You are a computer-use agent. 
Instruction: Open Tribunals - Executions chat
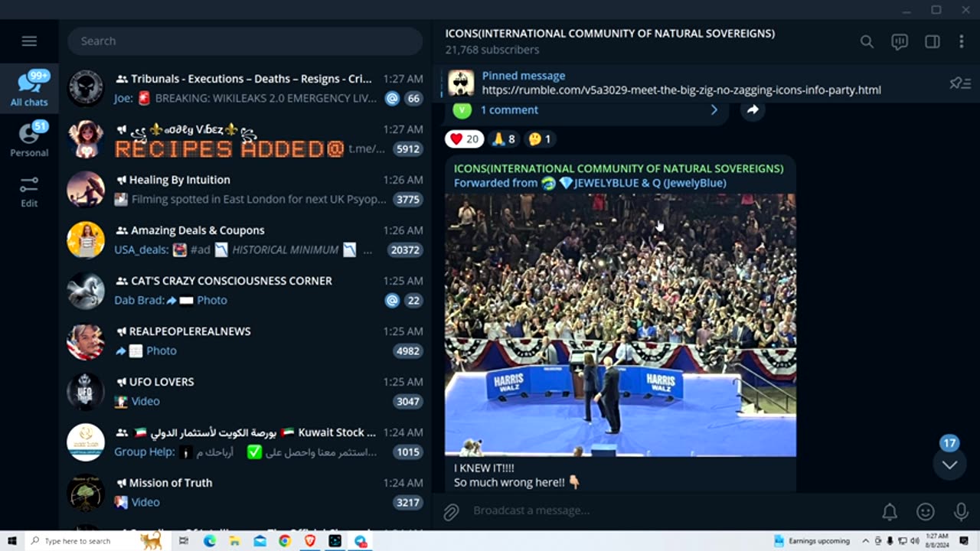(x=245, y=88)
